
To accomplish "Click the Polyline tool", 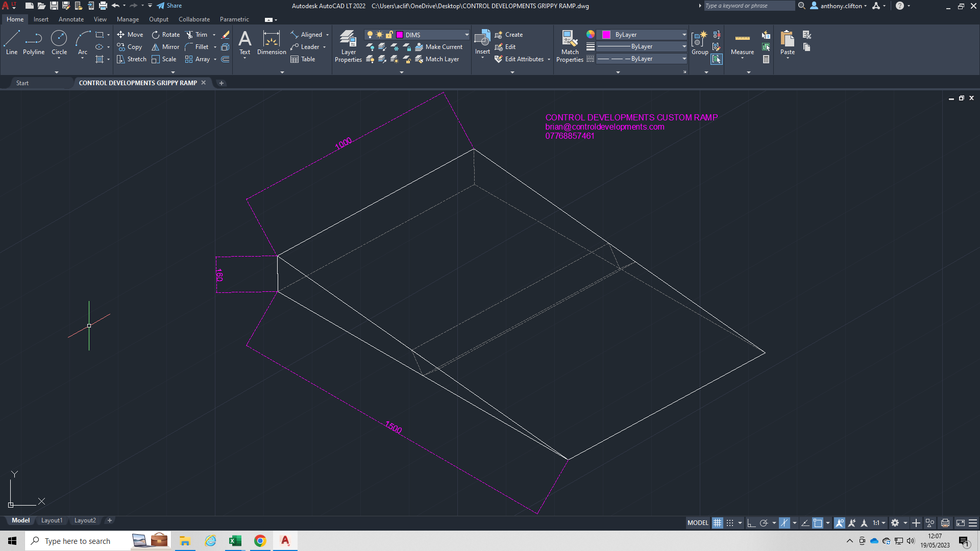I will click(34, 42).
